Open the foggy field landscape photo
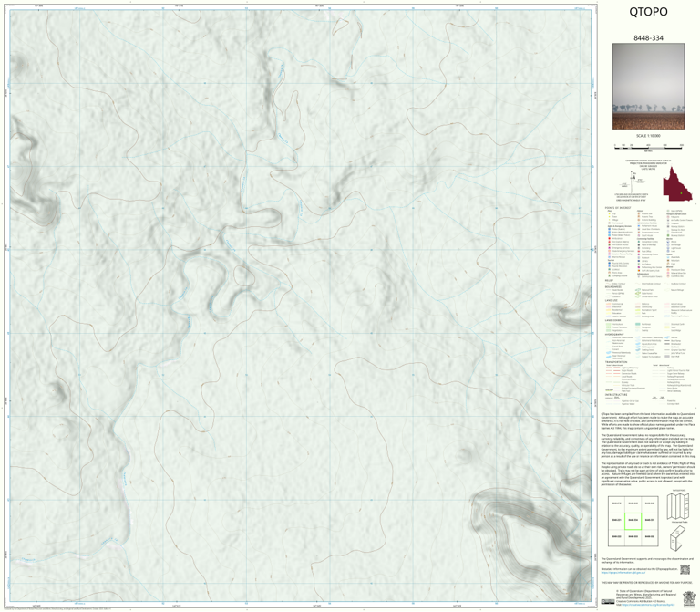Screen dimensions: 700x612 coord(648,87)
